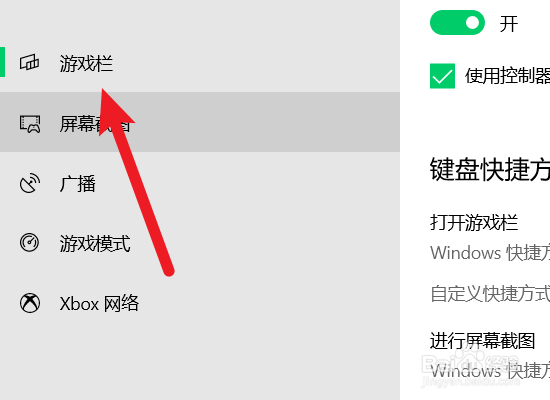This screenshot has height=400, width=550.
Task: Click the 进行屏幕截图 shortcut label
Action: pyautogui.click(x=482, y=341)
